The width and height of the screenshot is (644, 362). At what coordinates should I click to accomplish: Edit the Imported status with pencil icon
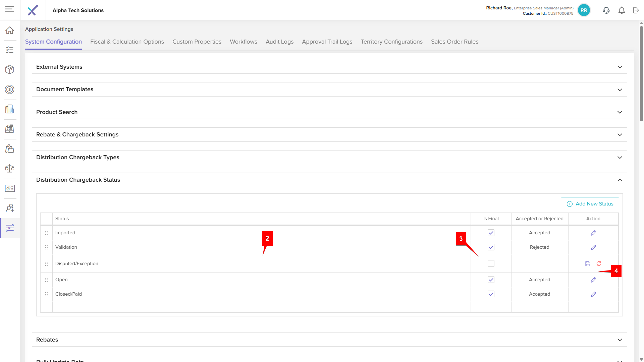(593, 233)
